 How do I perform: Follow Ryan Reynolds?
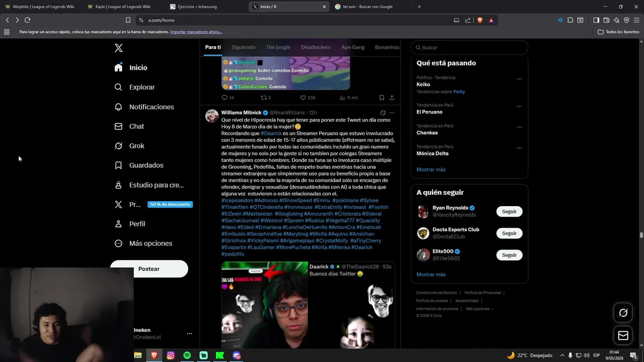click(x=509, y=212)
